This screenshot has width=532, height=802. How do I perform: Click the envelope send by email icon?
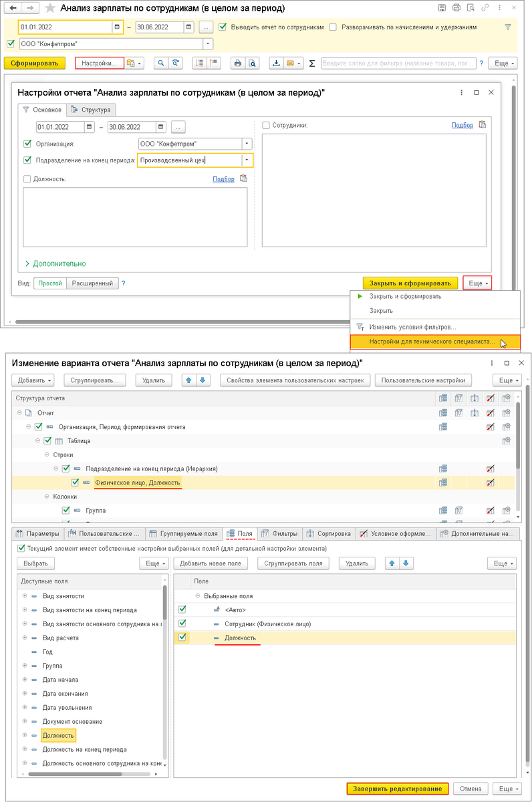[293, 63]
